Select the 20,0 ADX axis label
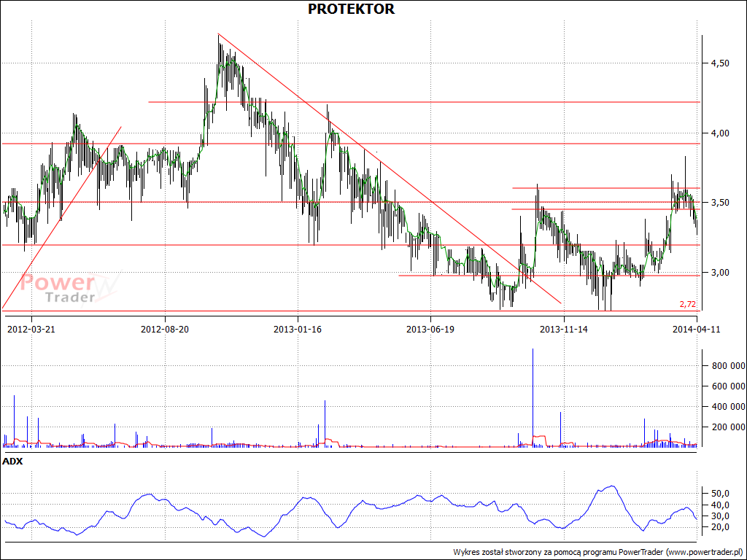The image size is (747, 560). 719,527
